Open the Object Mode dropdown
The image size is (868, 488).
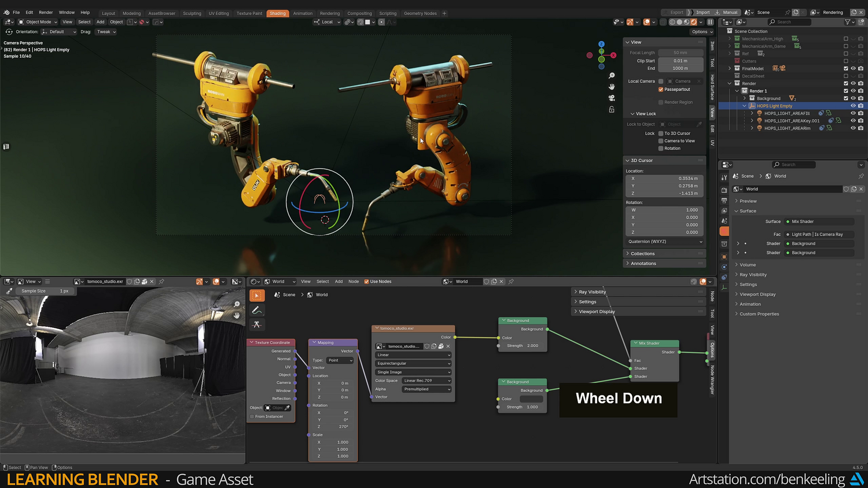pos(38,22)
